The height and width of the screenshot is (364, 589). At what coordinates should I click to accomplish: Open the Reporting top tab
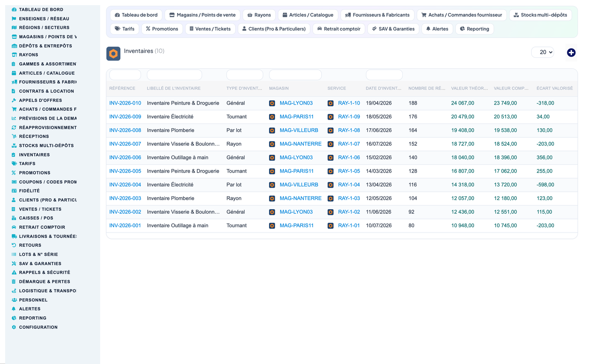coord(474,29)
